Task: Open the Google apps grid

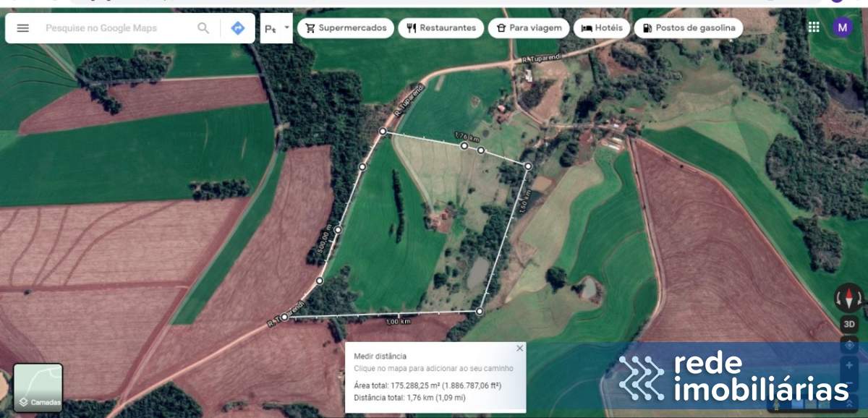Action: [814, 27]
